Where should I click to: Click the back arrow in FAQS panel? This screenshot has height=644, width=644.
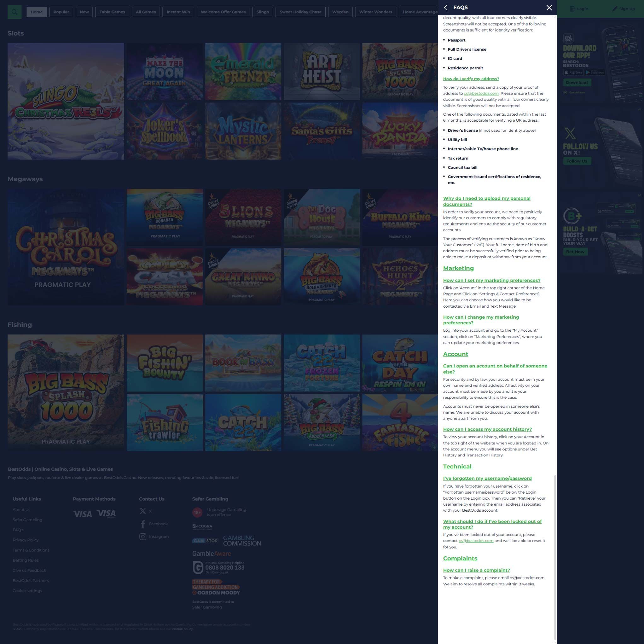446,8
